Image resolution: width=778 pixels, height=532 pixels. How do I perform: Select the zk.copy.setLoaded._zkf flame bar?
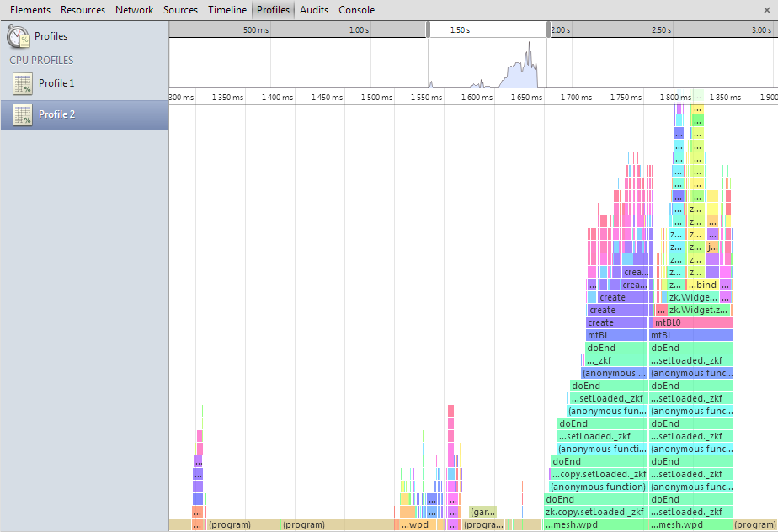point(595,512)
